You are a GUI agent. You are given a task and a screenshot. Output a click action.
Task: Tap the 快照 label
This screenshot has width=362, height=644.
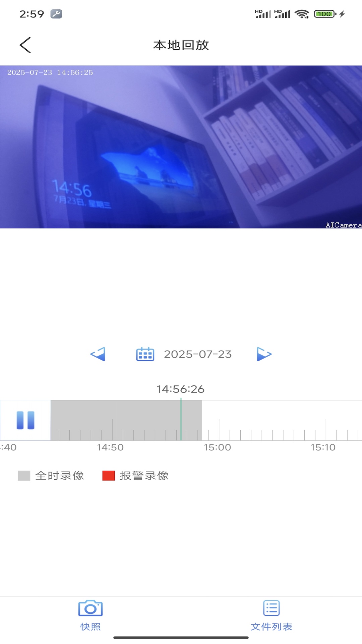[90, 627]
